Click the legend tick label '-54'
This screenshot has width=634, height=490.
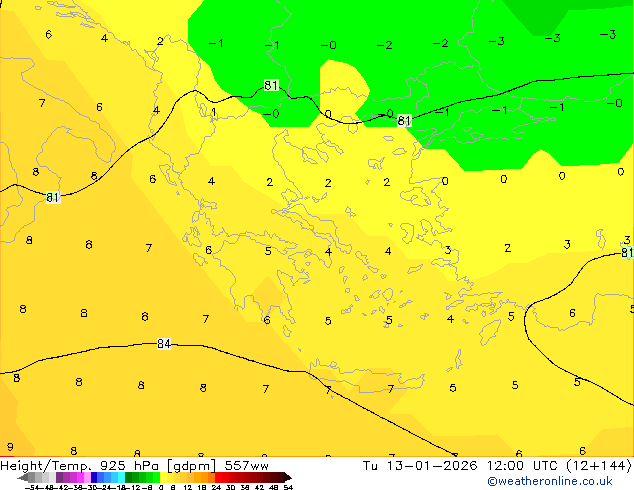click(x=32, y=487)
